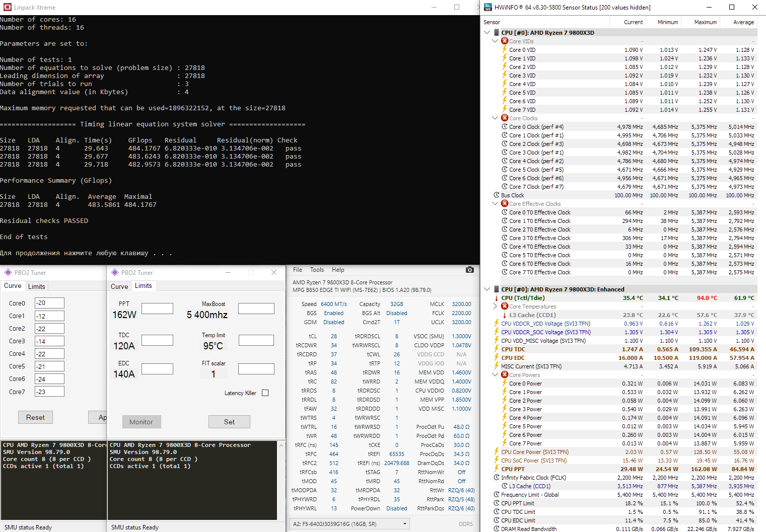Click the chip icon of the Enhanced CPU header
Image resolution: width=766 pixels, height=532 pixels.
[497, 289]
